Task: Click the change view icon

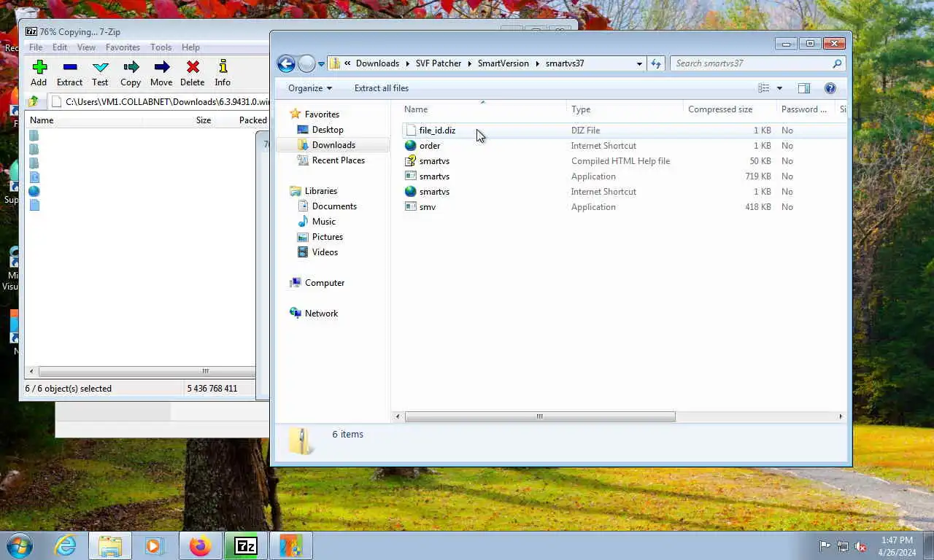Action: pyautogui.click(x=763, y=88)
